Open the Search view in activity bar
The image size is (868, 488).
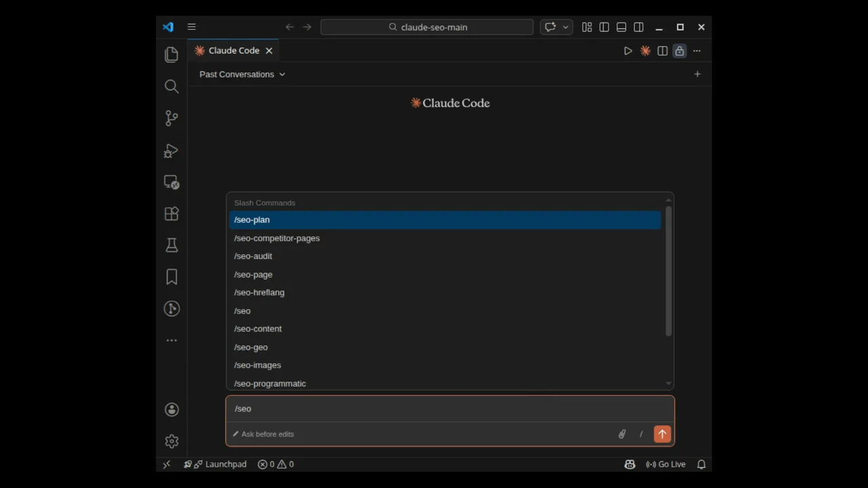(x=172, y=86)
